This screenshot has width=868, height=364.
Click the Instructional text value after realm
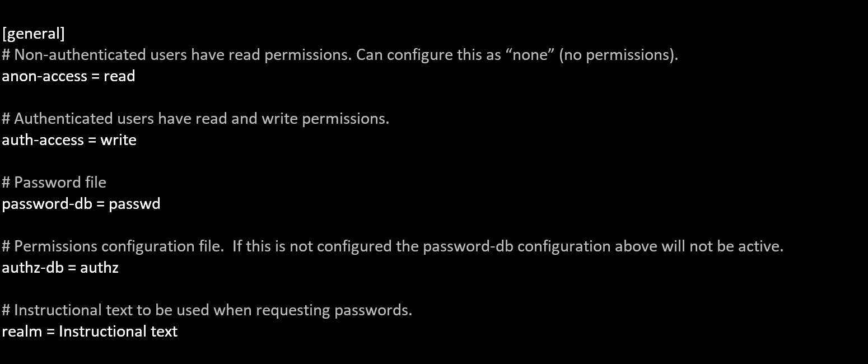(118, 332)
